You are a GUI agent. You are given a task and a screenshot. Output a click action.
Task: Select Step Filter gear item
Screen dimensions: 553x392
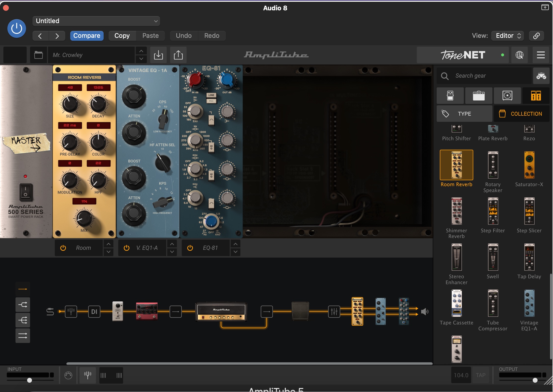tap(493, 215)
